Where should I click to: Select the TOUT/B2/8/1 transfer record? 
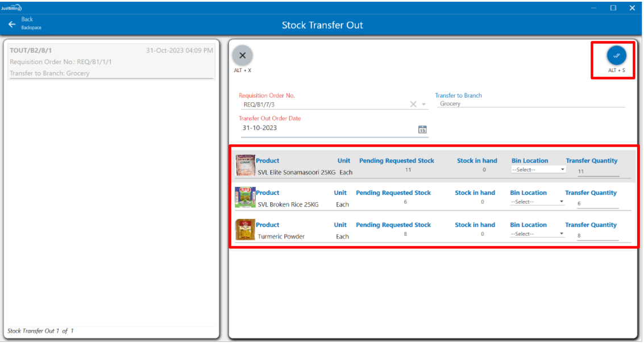tap(111, 61)
